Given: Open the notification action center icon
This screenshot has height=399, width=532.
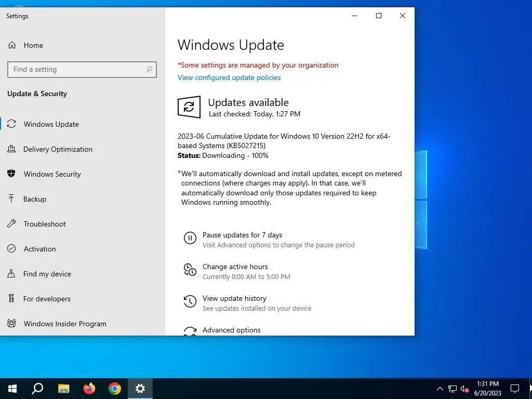Looking at the screenshot, I should point(515,389).
